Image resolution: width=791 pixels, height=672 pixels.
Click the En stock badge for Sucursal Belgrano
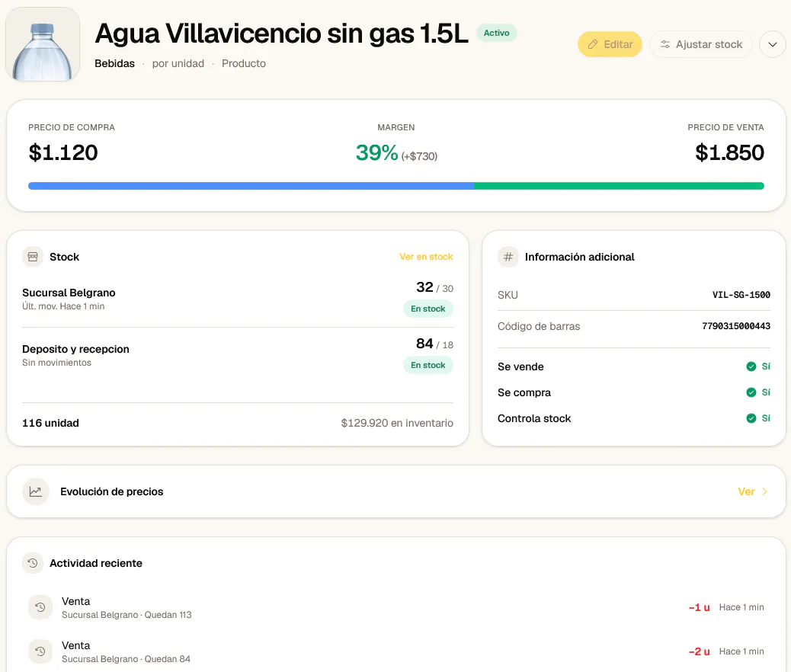click(x=428, y=309)
